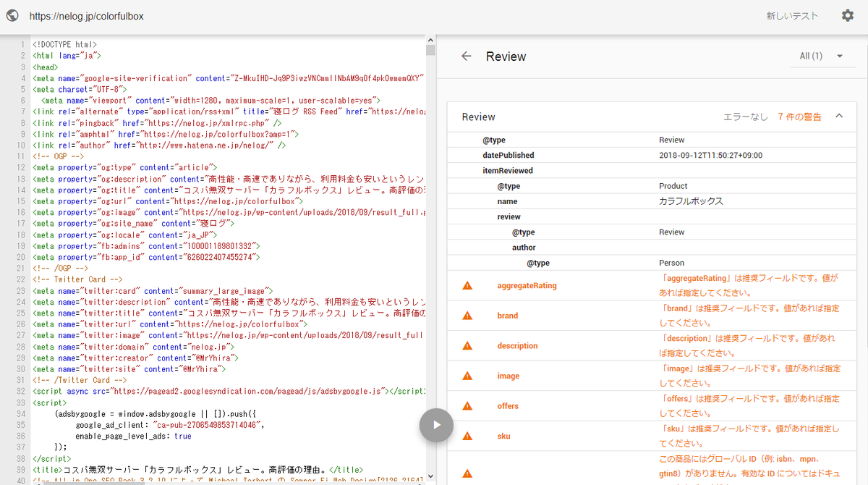Click warning icon beside aggregateRating
Viewport: 868px width, 485px height.
click(x=467, y=285)
